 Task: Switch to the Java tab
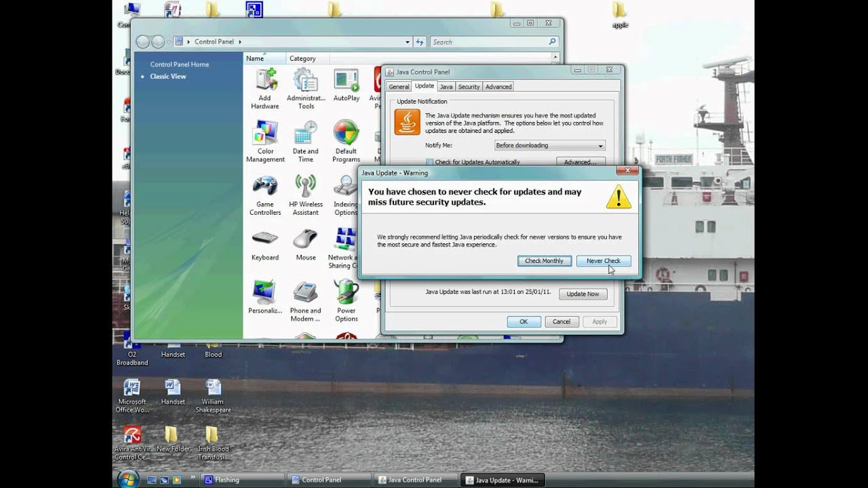coord(446,87)
